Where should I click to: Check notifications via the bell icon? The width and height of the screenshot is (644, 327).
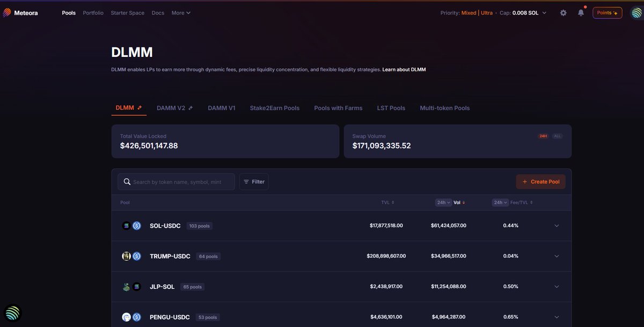point(580,12)
